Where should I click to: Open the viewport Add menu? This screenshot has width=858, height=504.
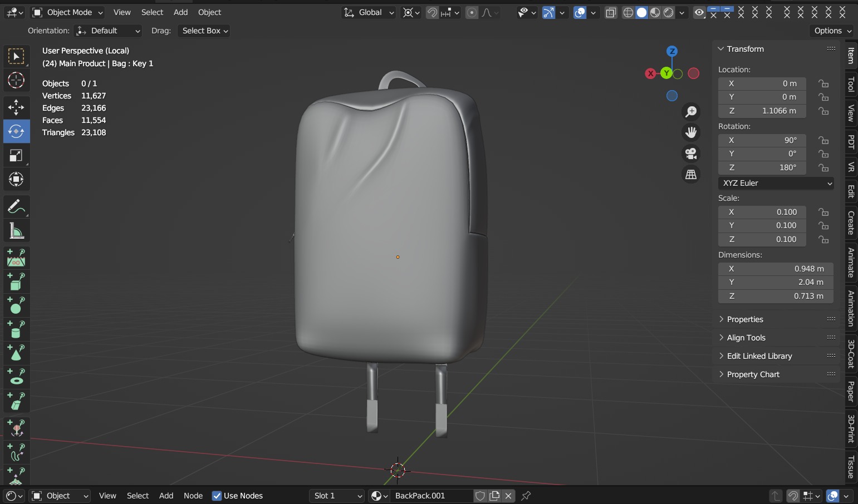point(180,12)
